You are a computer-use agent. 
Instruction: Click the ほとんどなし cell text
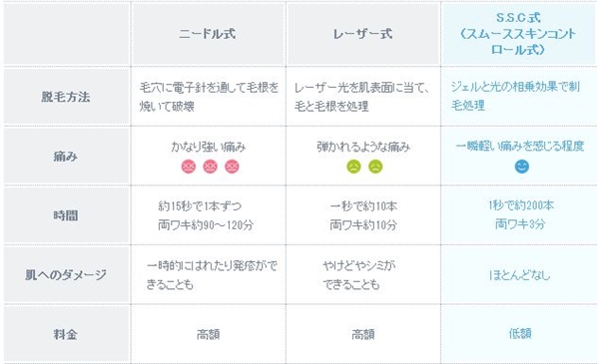[x=520, y=274]
